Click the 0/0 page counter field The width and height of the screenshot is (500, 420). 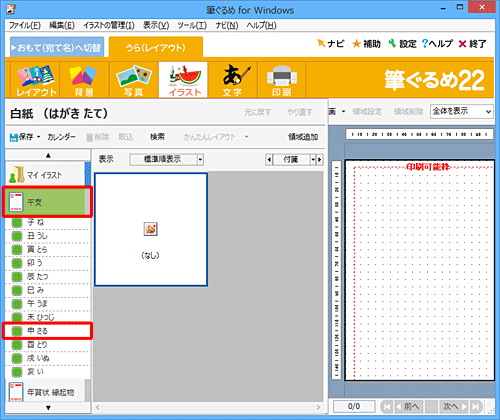[x=354, y=406]
